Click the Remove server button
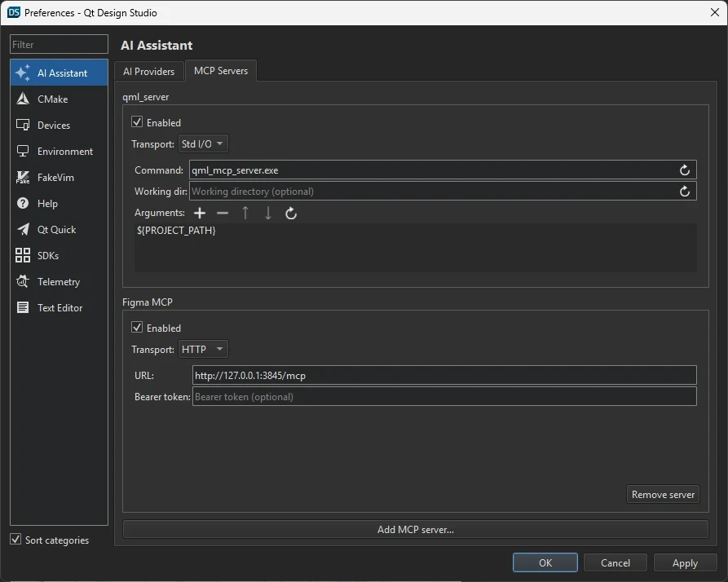Screen dimensions: 728x582 coord(663,494)
